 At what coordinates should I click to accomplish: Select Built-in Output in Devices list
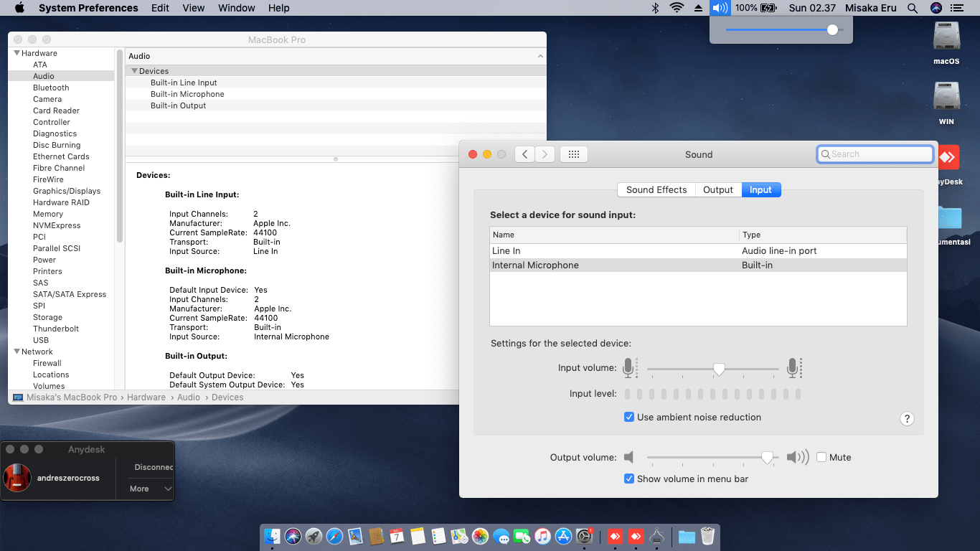178,105
